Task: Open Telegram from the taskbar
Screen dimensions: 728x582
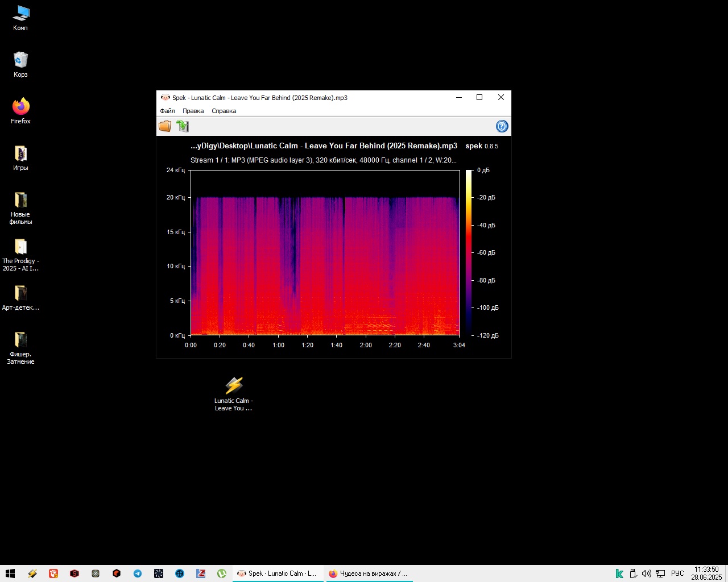Action: point(138,573)
